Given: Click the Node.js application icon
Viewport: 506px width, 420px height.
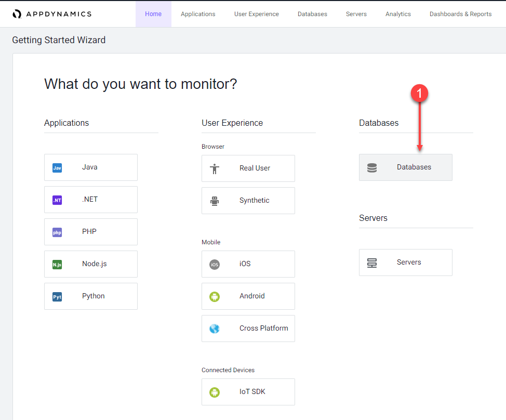Looking at the screenshot, I should click(x=57, y=265).
